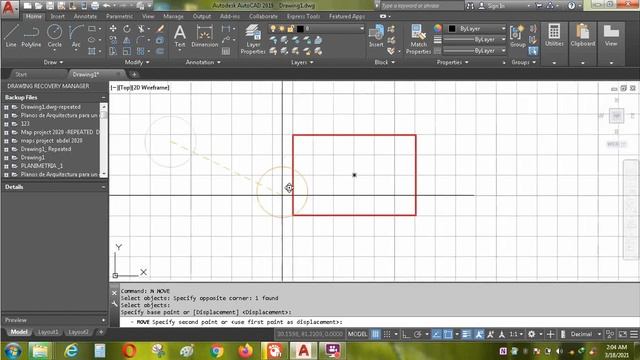The width and height of the screenshot is (640, 360).
Task: Click the MODEL space button
Action: click(x=357, y=334)
